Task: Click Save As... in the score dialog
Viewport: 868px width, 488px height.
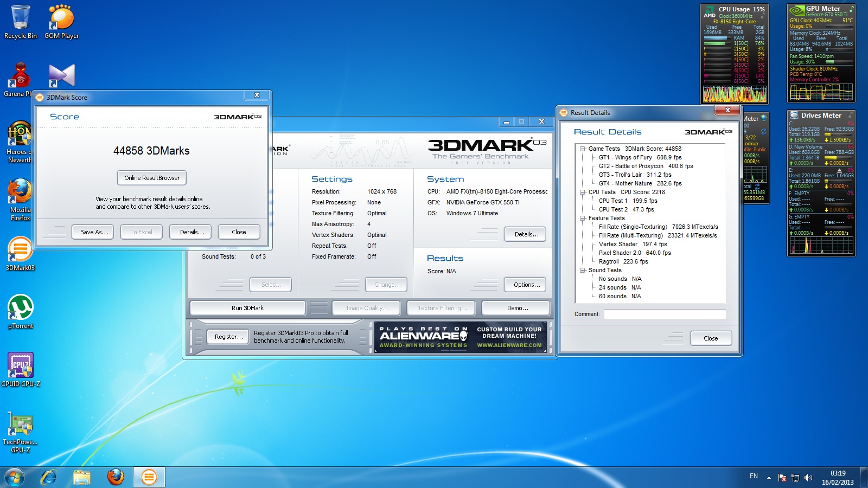Action: [93, 232]
